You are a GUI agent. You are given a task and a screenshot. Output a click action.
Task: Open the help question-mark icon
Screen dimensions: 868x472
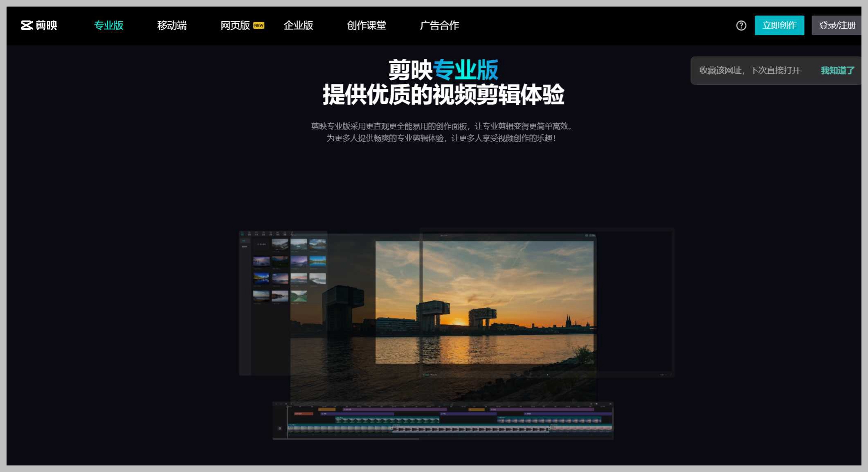741,25
